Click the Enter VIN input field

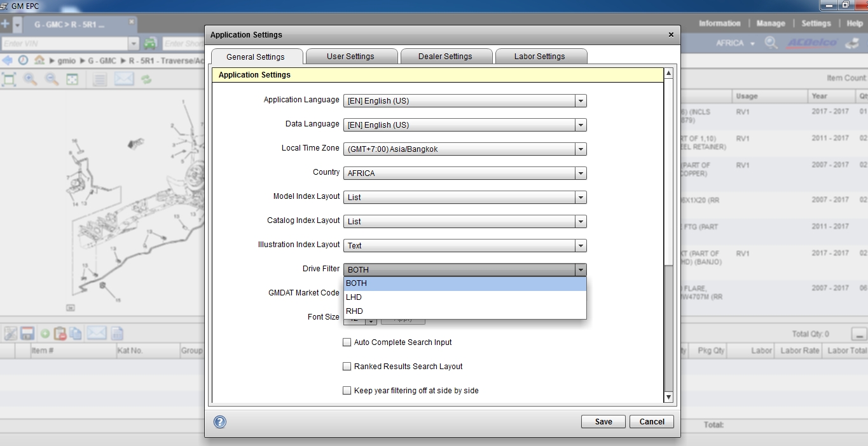click(x=65, y=44)
